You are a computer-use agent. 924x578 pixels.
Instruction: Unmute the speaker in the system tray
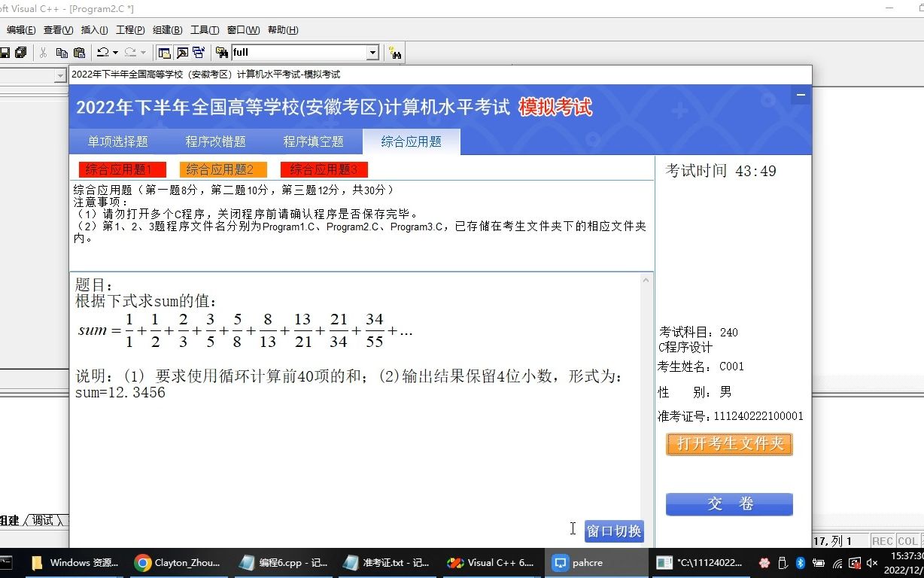[x=872, y=562]
